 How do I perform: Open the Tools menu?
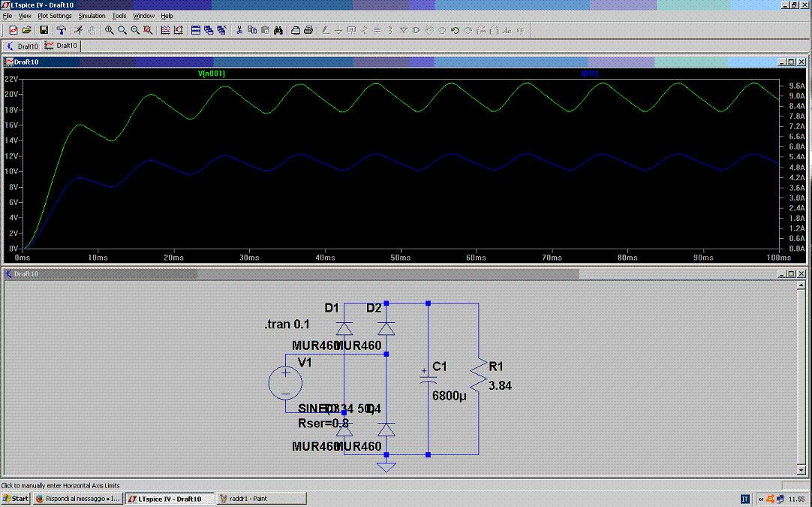point(119,16)
